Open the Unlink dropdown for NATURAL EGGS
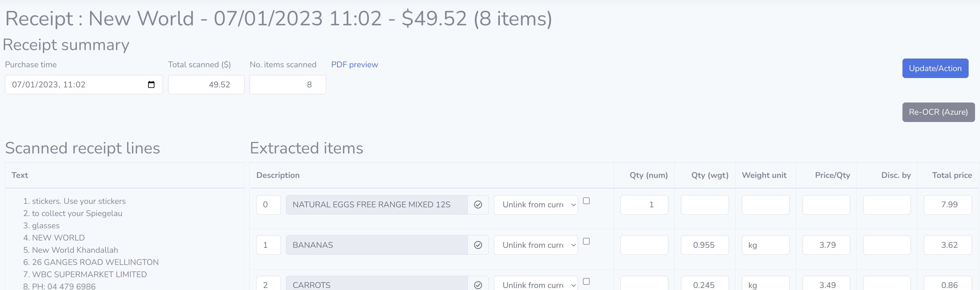Screen dimensions: 980x290 536,205
